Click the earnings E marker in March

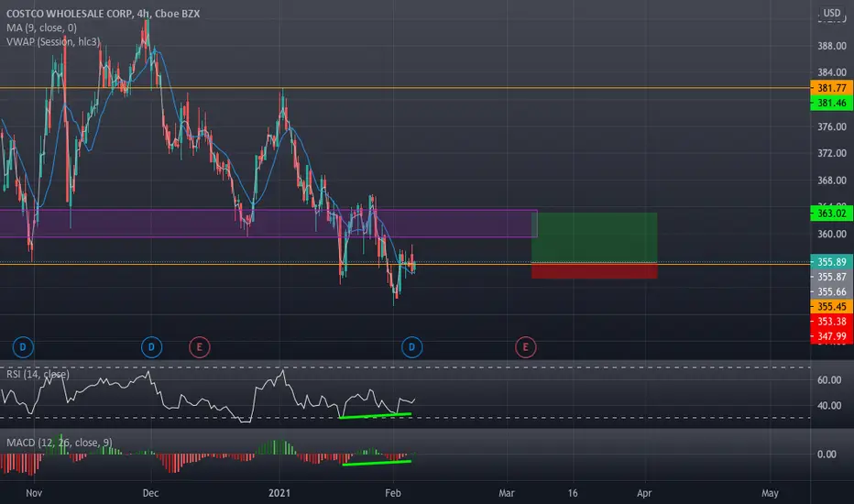(x=526, y=347)
